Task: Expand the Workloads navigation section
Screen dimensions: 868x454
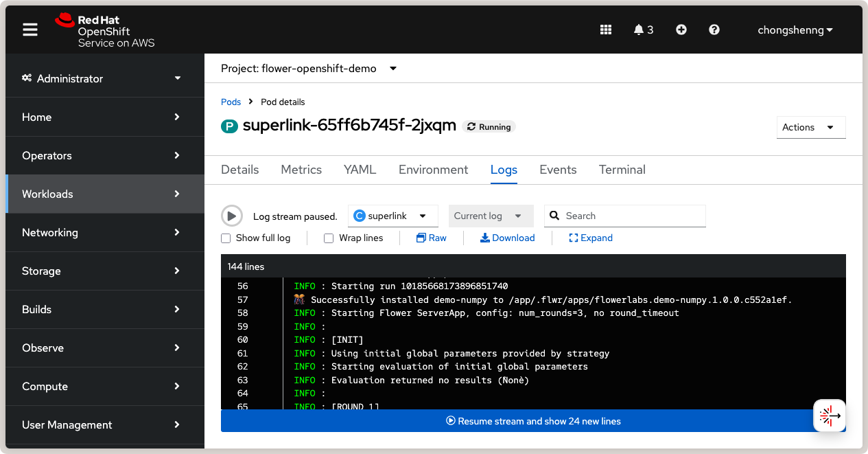Action: [104, 194]
